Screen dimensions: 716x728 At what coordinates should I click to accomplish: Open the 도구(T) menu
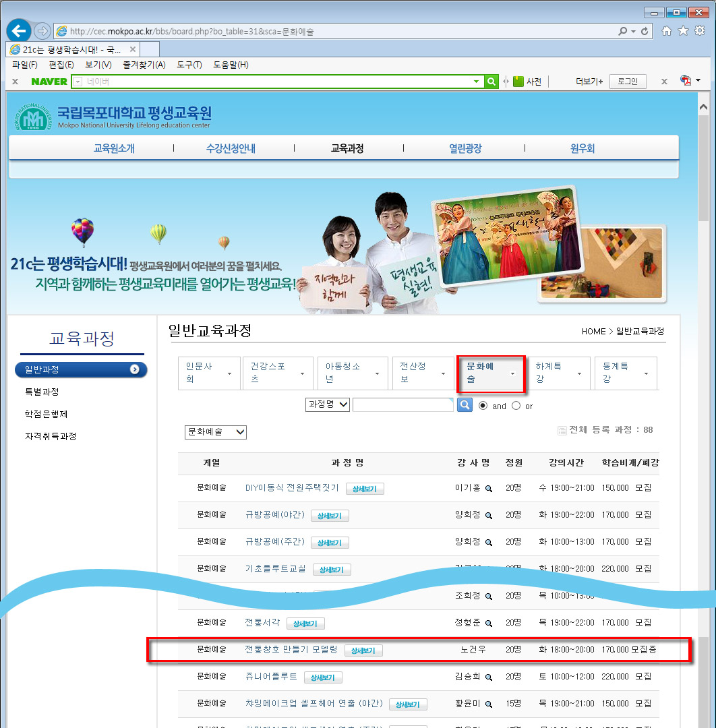[189, 65]
